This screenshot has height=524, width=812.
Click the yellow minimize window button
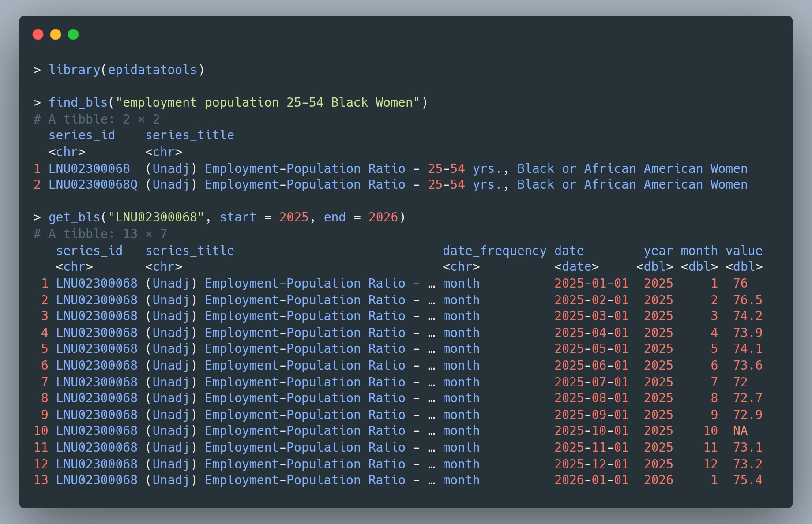pos(56,34)
